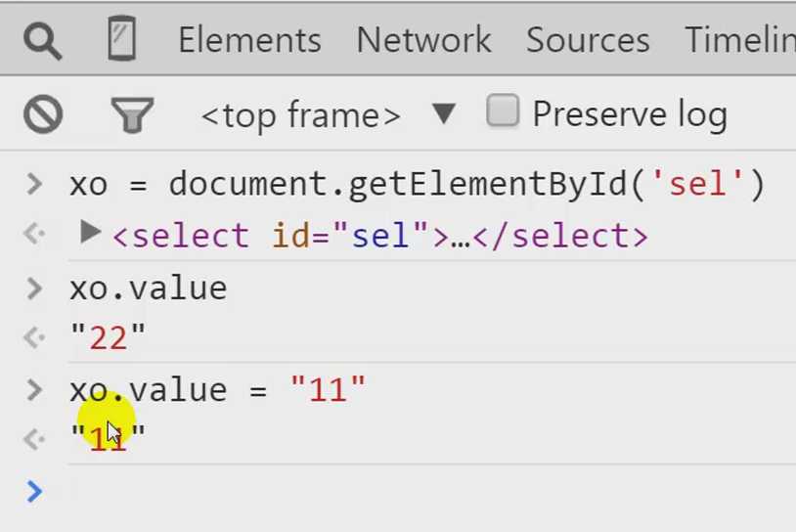The width and height of the screenshot is (796, 532).
Task: Click the input chevron beside xo.value
Action: coord(34,288)
